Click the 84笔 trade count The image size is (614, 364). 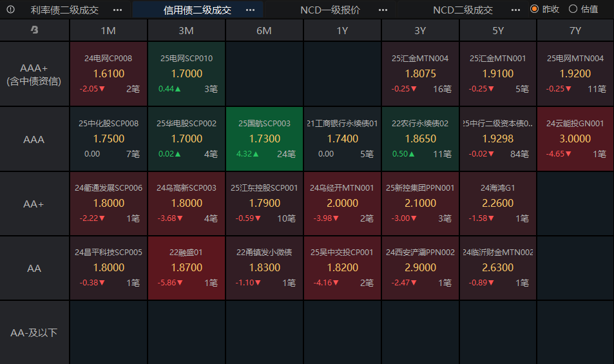[520, 154]
